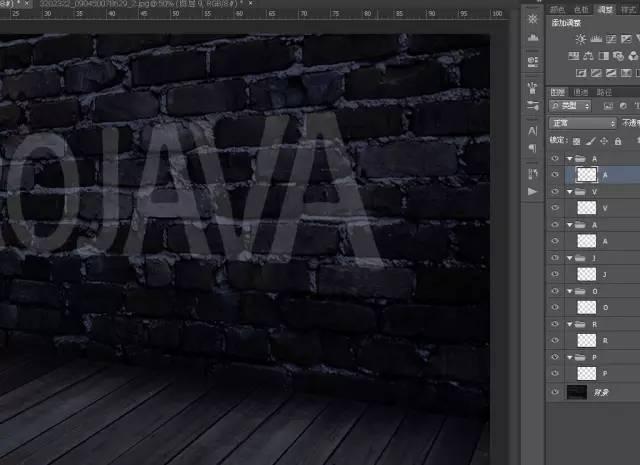Select the P group folder row

point(593,357)
